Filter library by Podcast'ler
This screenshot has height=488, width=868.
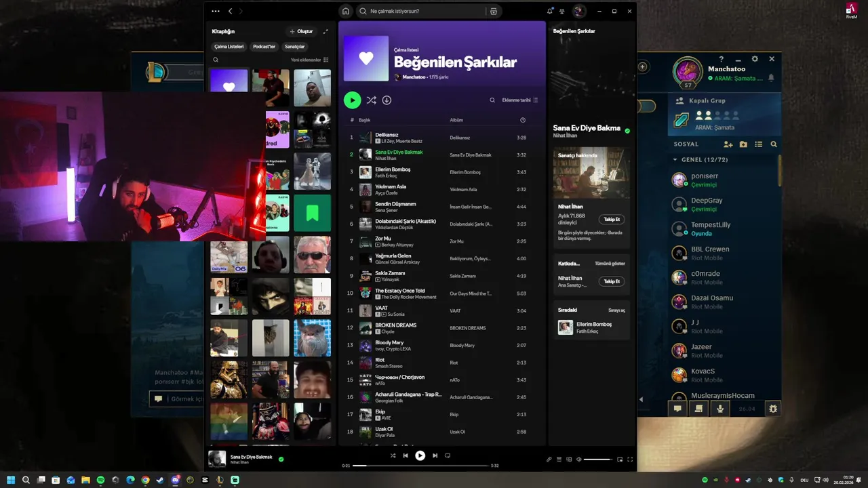264,47
